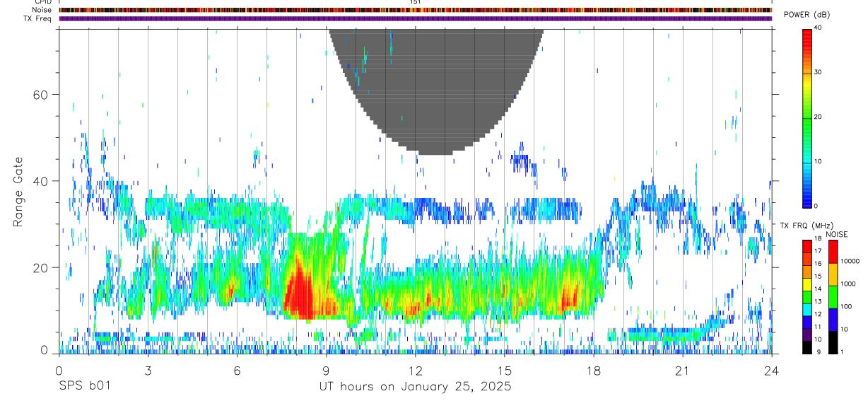Click the '18' tick on the UT hours axis
The image size is (868, 401).
[593, 370]
